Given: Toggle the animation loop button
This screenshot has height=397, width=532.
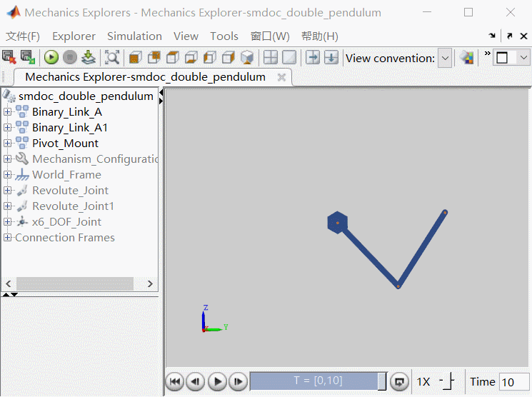Looking at the screenshot, I should coord(399,382).
